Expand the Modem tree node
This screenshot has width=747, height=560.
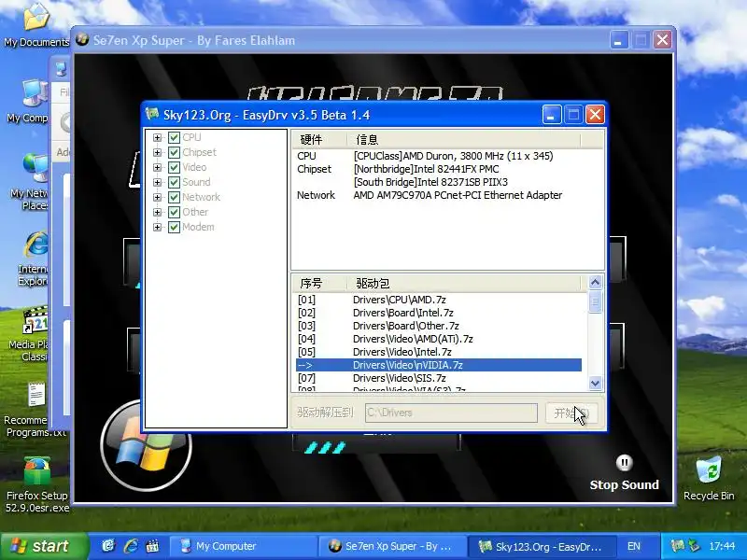(157, 227)
